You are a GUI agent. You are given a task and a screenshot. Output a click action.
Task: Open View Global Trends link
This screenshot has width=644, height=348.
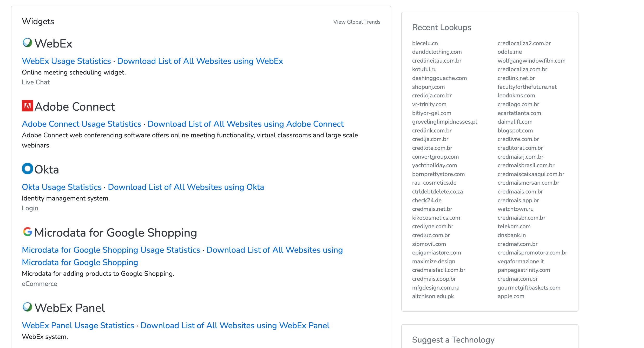(357, 22)
